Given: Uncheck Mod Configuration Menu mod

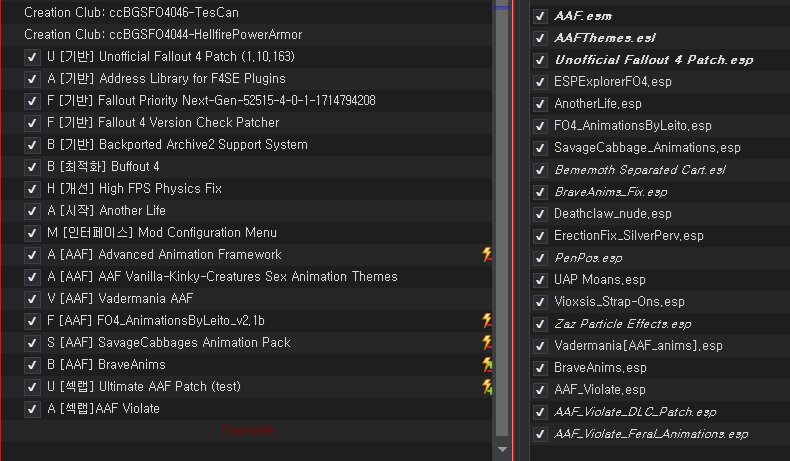Looking at the screenshot, I should click(x=32, y=233).
